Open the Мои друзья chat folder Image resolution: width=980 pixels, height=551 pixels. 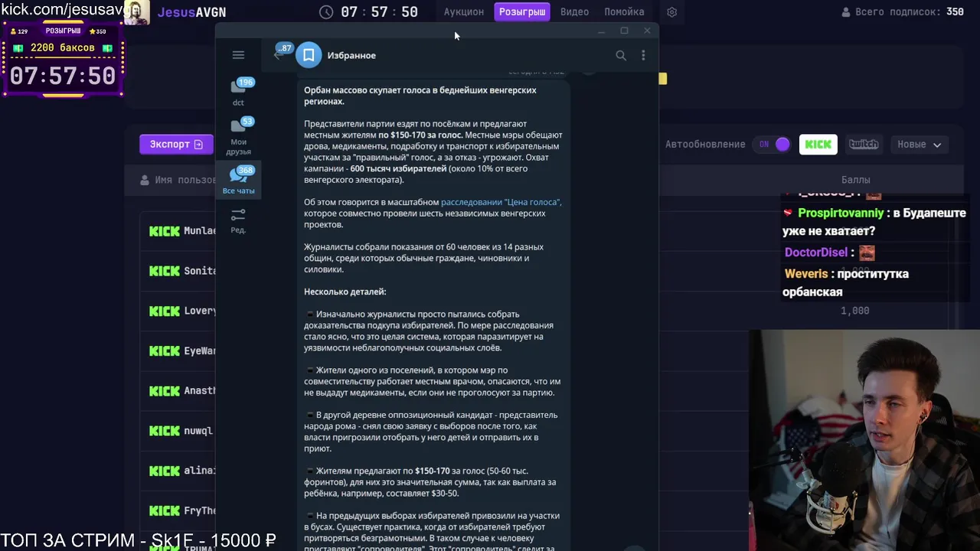(238, 137)
